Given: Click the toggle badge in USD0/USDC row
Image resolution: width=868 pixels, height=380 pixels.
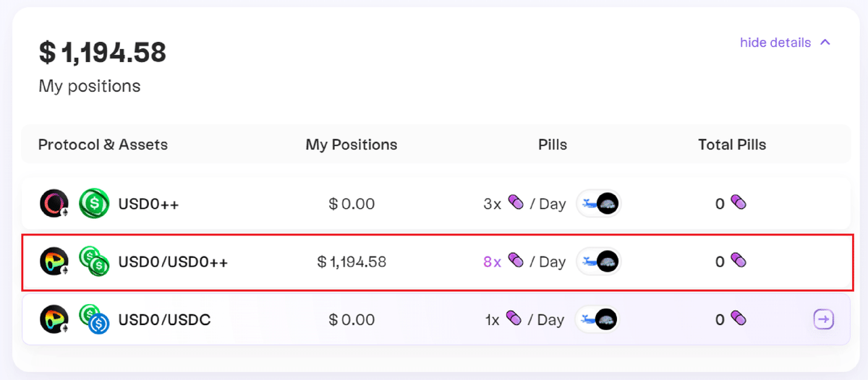Looking at the screenshot, I should [598, 319].
